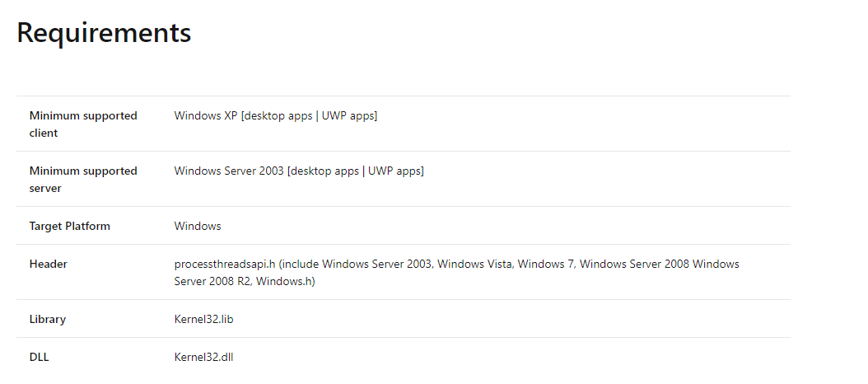This screenshot has width=868, height=384.
Task: Select the Minimum supported client label
Action: pos(83,124)
